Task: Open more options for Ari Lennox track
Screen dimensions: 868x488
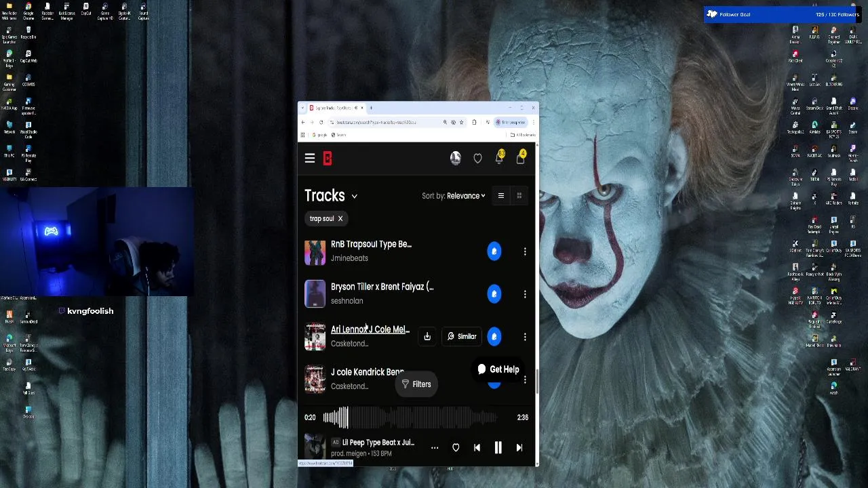Action: coord(525,337)
